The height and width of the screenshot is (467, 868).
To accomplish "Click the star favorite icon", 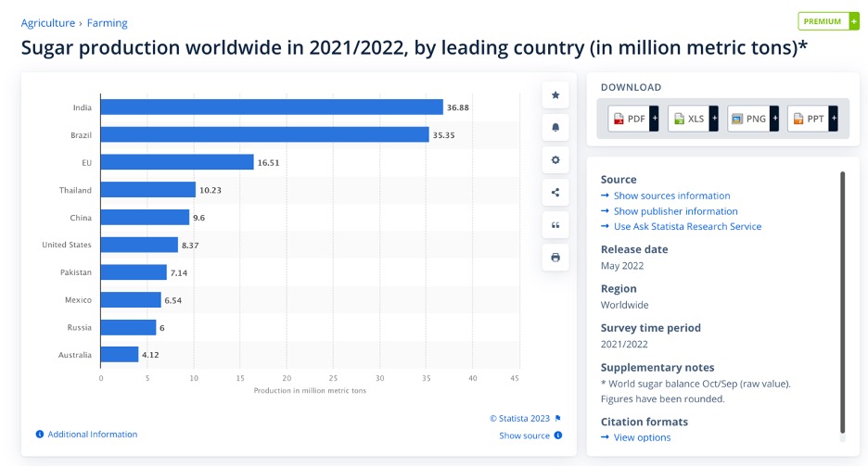I will click(555, 95).
